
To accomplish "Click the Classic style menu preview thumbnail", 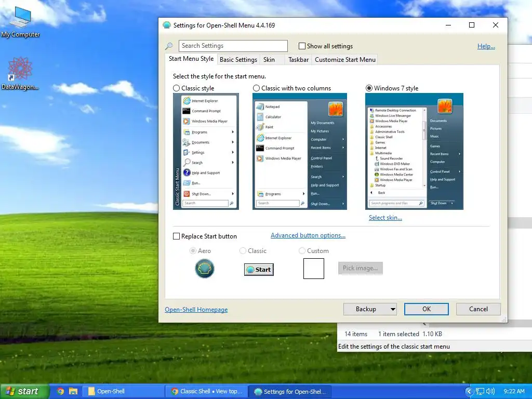I will pos(206,151).
